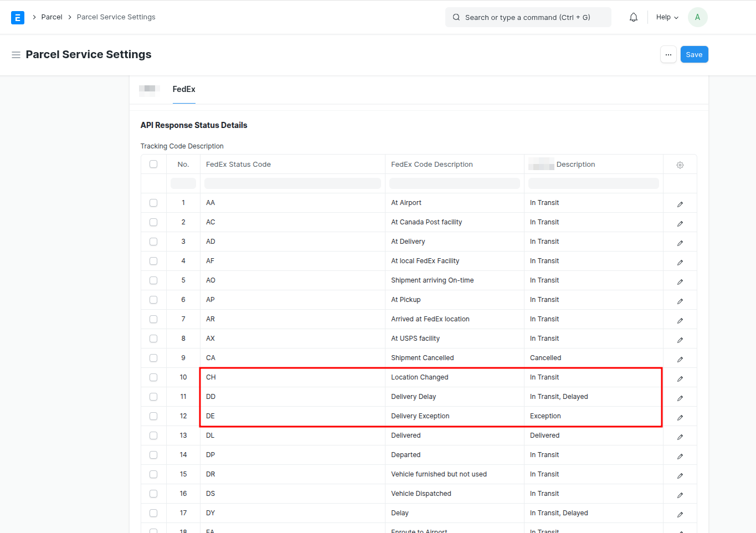Click the Save button

coord(693,54)
